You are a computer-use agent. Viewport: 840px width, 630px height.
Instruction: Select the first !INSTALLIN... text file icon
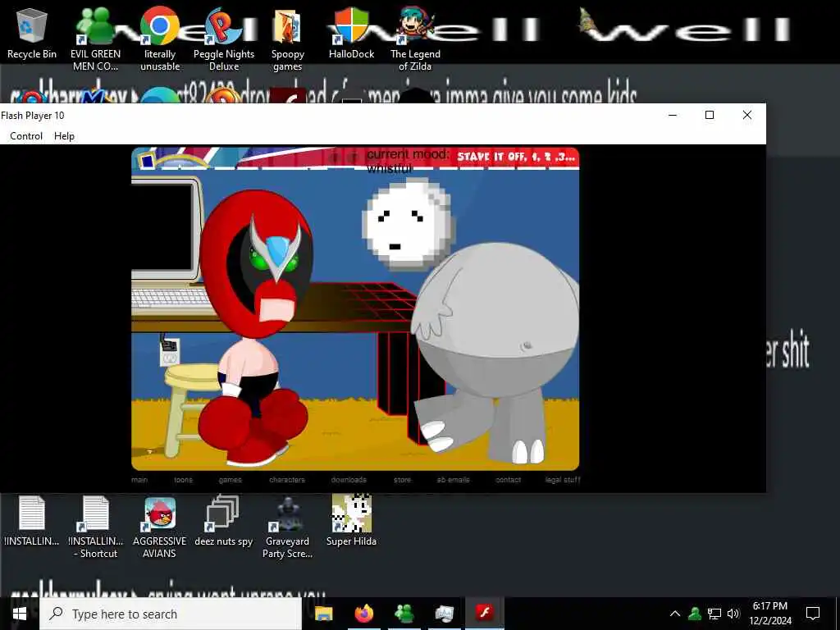pyautogui.click(x=32, y=521)
